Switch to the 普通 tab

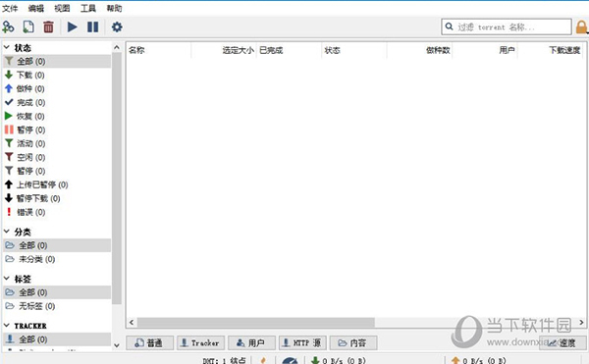pyautogui.click(x=149, y=342)
